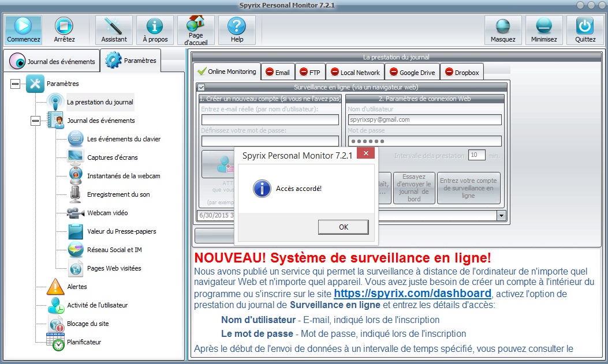
Task: Click Entrez votre compte de surveillance button
Action: pos(468,188)
